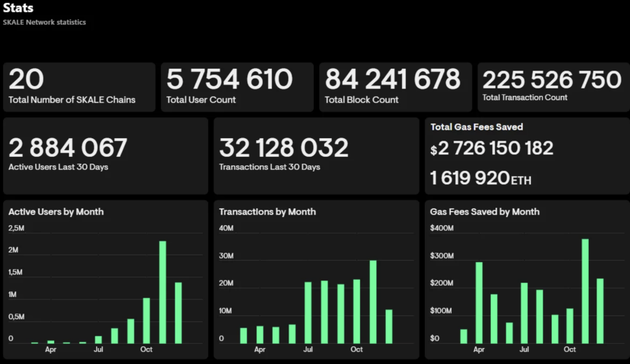The width and height of the screenshot is (630, 364).
Task: Click 'Apr' under the Active Users chart
Action: [x=50, y=349]
